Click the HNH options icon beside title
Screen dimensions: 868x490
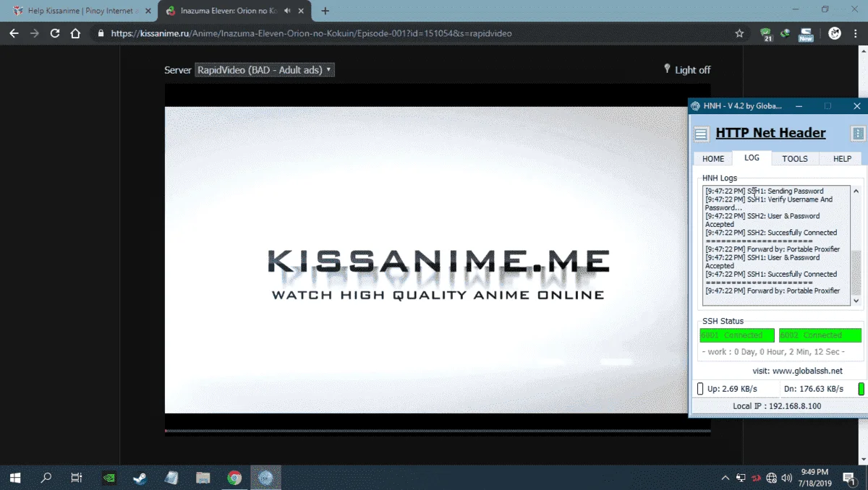(858, 134)
